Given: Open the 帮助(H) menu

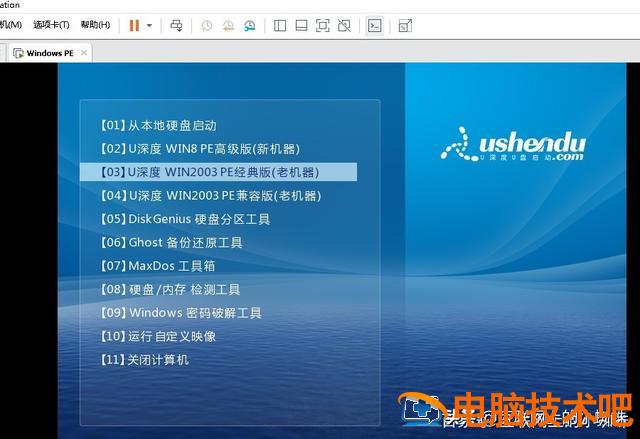Looking at the screenshot, I should coord(95,25).
